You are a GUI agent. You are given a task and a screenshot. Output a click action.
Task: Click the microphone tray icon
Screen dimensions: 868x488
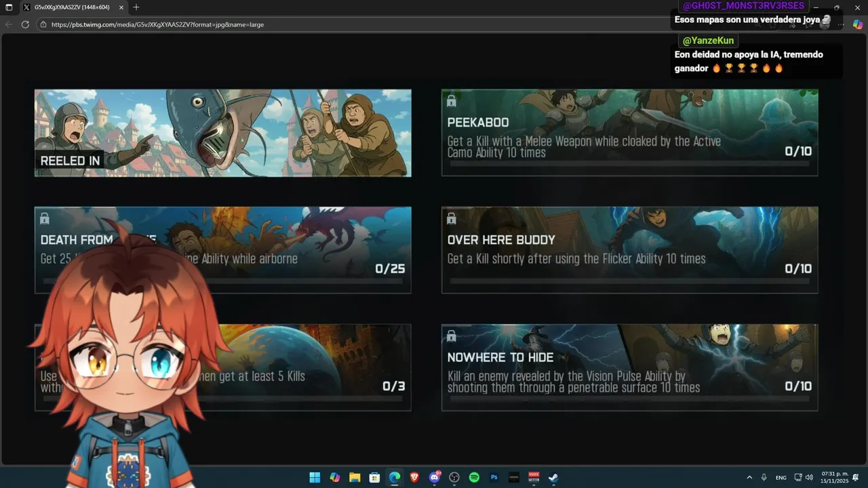(764, 477)
